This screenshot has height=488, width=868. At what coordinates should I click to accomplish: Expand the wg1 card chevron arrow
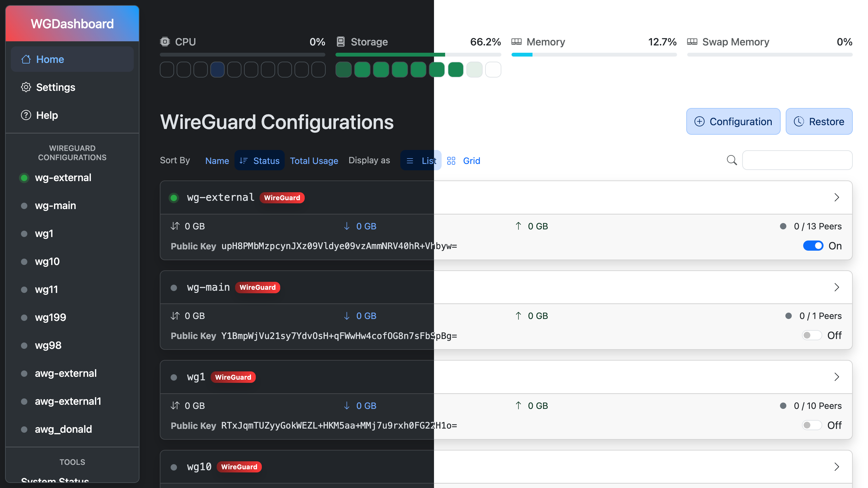[836, 377]
